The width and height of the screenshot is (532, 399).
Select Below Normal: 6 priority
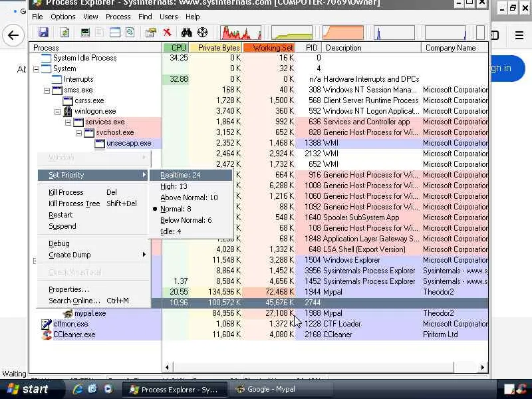coord(191,220)
